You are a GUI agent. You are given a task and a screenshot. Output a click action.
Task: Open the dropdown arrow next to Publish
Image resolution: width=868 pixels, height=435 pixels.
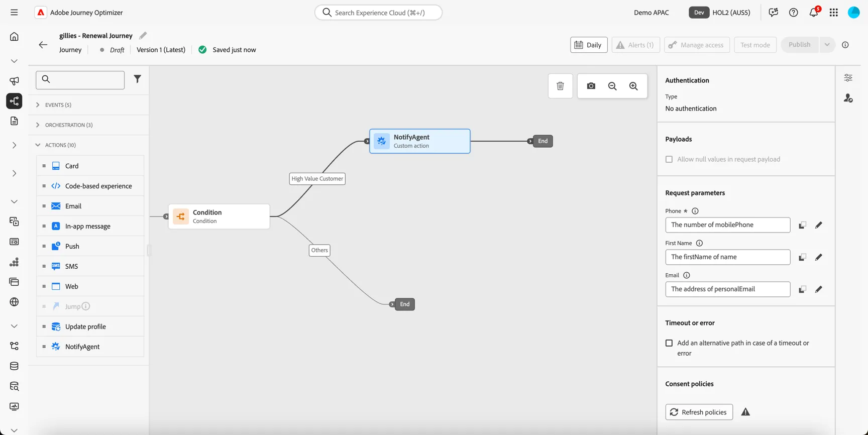coord(827,45)
